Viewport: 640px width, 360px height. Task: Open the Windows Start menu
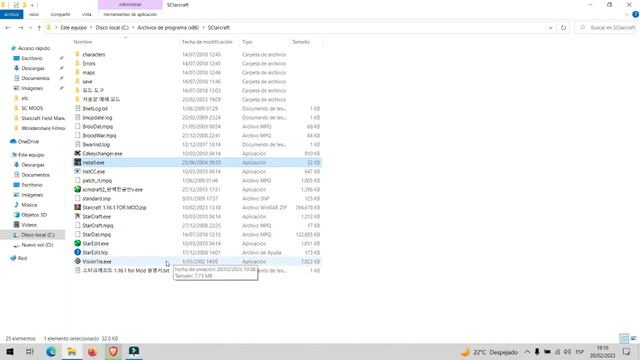point(10,351)
